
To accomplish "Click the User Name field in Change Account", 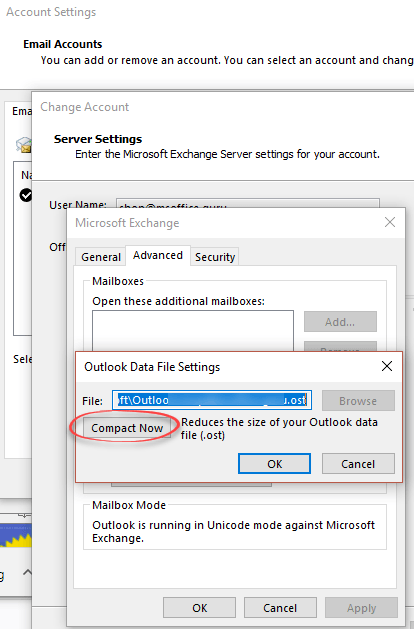I will (x=248, y=203).
